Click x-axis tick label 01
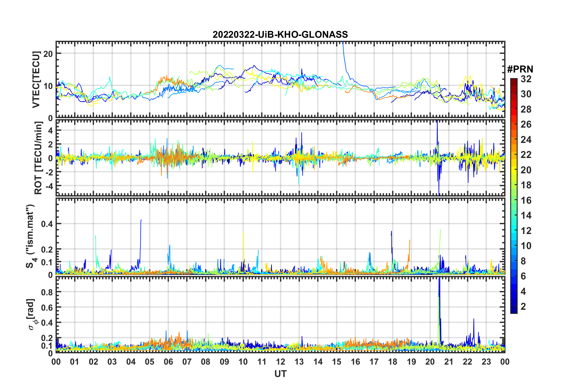This screenshot has height=392, width=561. coord(75,362)
